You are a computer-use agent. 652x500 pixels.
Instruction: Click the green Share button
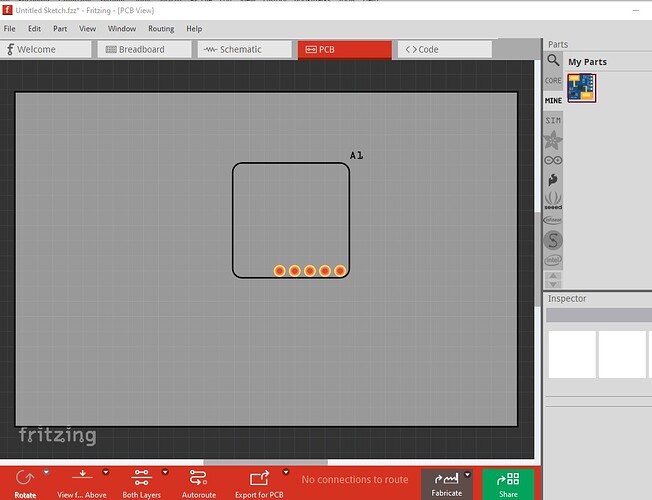[508, 483]
